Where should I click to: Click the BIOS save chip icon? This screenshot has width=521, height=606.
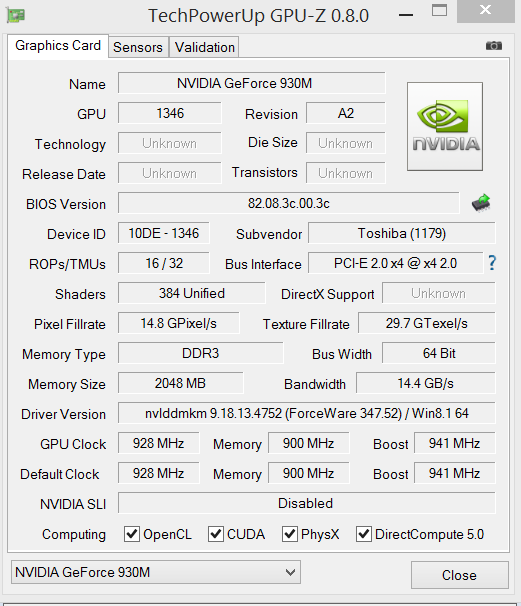tap(481, 203)
